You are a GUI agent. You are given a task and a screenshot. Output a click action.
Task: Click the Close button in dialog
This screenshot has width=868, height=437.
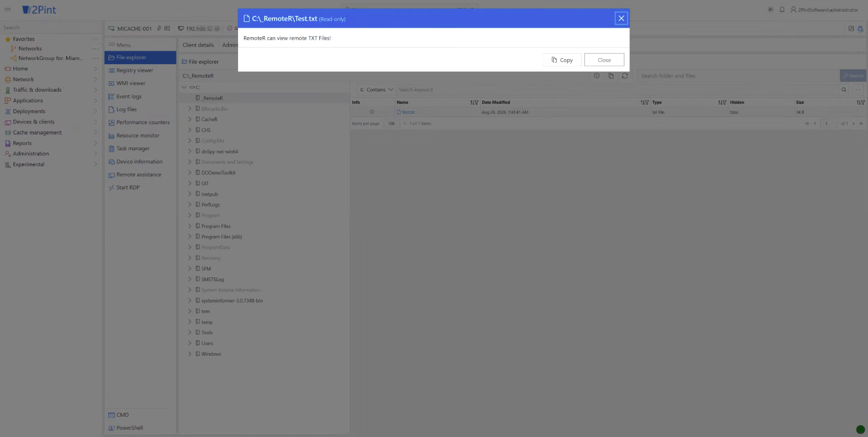pyautogui.click(x=604, y=60)
